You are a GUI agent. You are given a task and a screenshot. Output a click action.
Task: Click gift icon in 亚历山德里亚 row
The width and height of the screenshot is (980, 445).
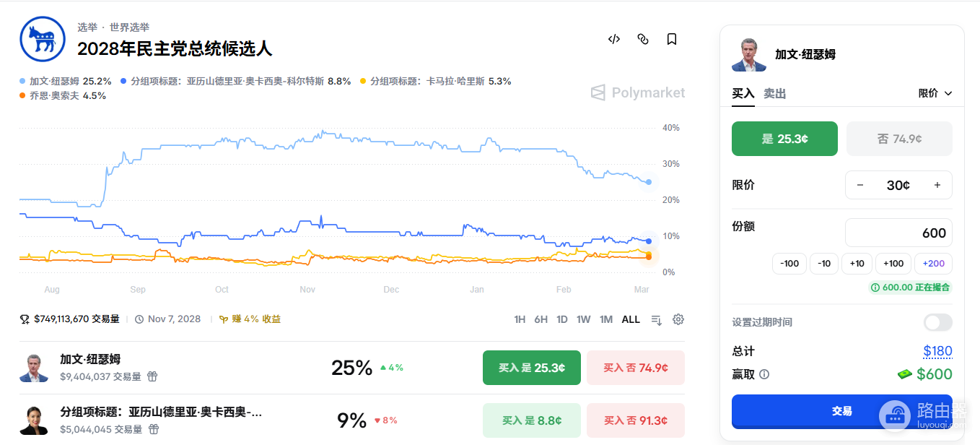pos(153,429)
